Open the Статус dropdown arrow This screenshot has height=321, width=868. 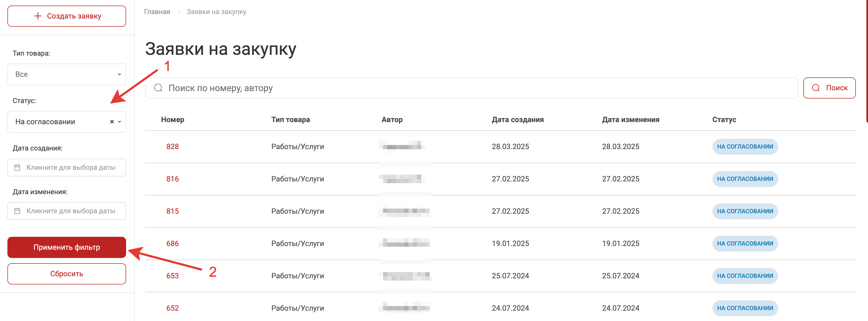click(x=119, y=122)
